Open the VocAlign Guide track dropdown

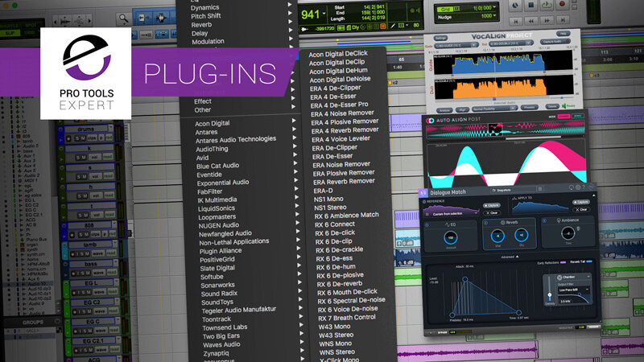pos(456,45)
